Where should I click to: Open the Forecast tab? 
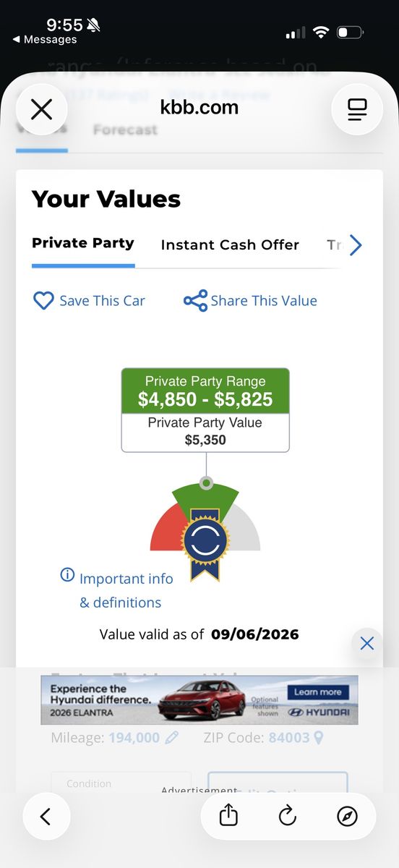point(125,130)
